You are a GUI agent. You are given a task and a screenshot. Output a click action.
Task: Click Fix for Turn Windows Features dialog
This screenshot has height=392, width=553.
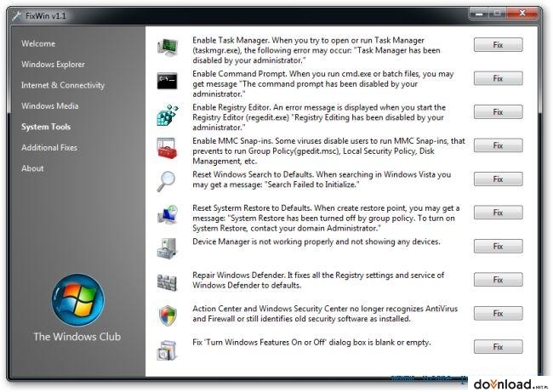498,347
